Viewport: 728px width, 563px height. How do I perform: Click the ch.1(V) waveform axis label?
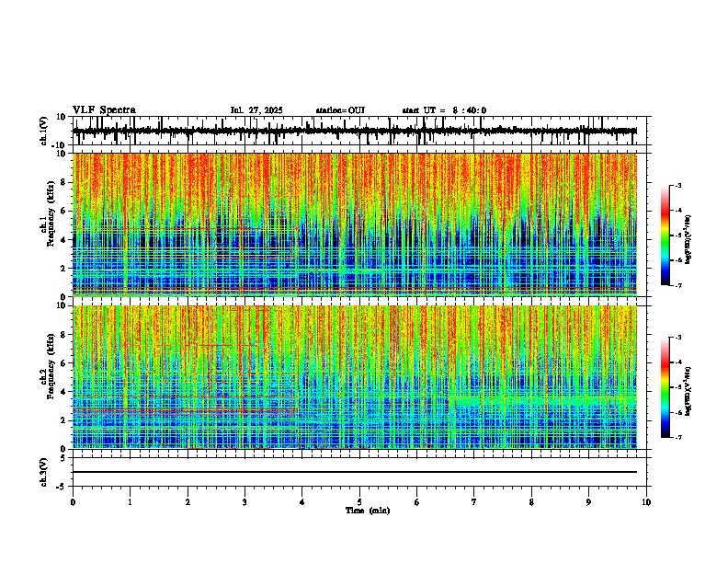pyautogui.click(x=44, y=131)
